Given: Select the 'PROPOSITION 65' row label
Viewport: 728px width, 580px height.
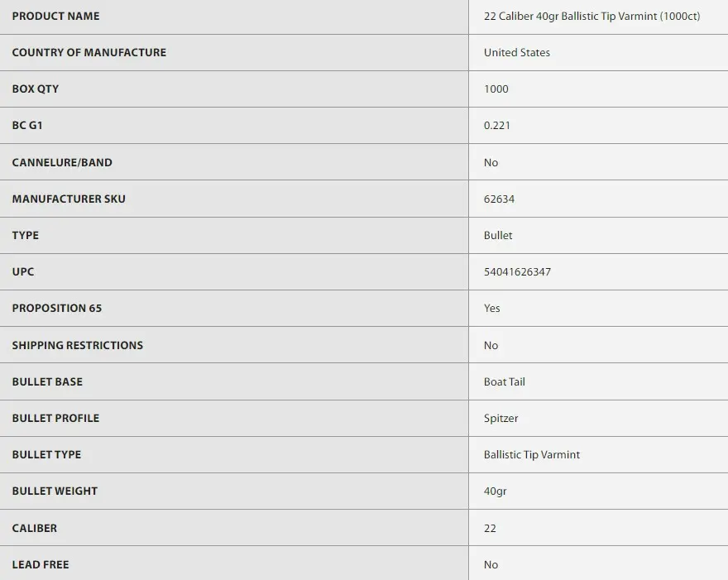Looking at the screenshot, I should (x=57, y=309).
